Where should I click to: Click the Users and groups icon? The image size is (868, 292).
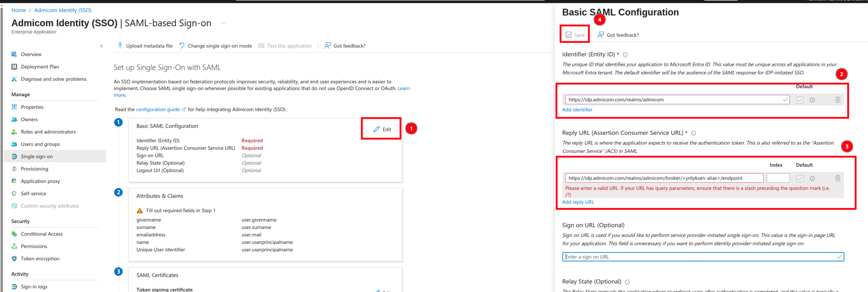point(14,144)
